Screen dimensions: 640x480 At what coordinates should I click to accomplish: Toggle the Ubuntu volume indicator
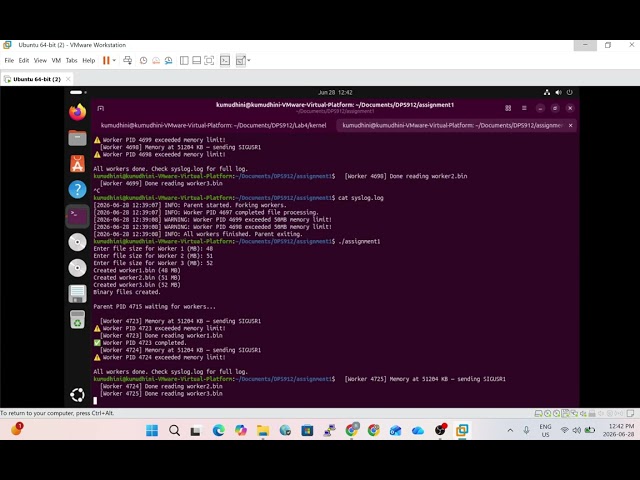(x=558, y=92)
